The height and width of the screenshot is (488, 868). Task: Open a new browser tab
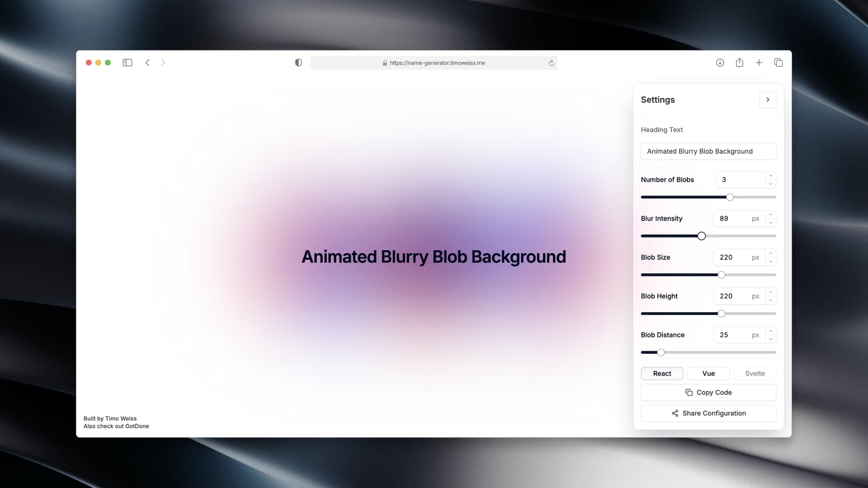click(x=759, y=63)
